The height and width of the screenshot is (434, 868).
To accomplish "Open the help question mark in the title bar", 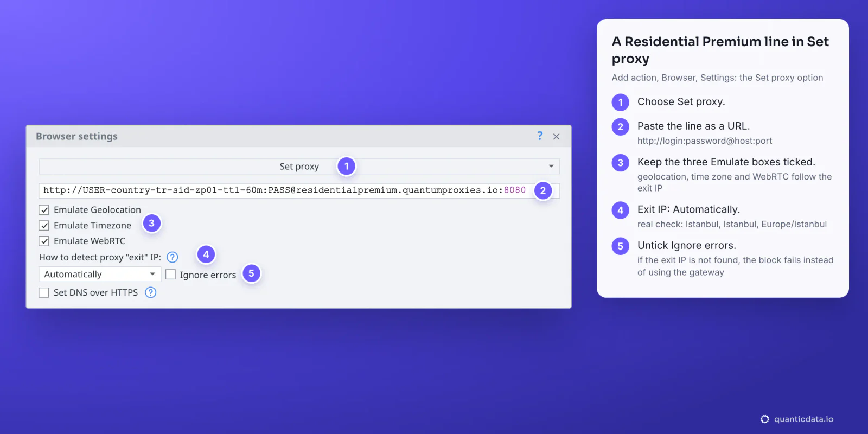I will [x=540, y=136].
